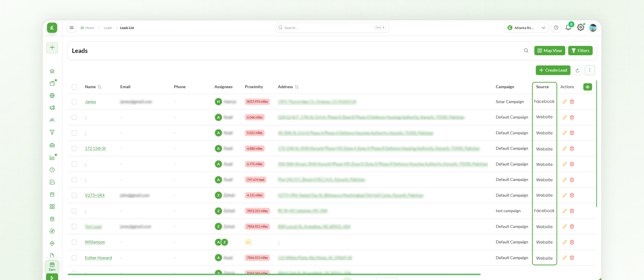The image size is (644, 280).
Task: Check the box for the James row
Action: click(x=74, y=102)
